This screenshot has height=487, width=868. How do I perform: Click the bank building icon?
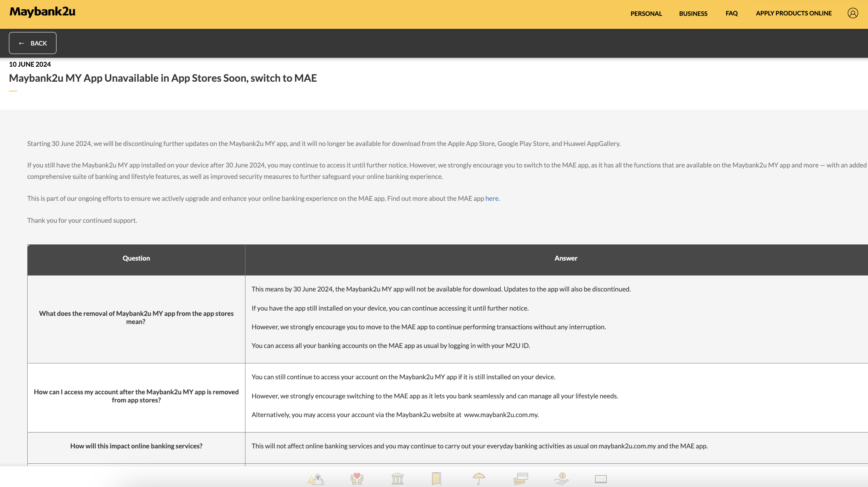(397, 478)
